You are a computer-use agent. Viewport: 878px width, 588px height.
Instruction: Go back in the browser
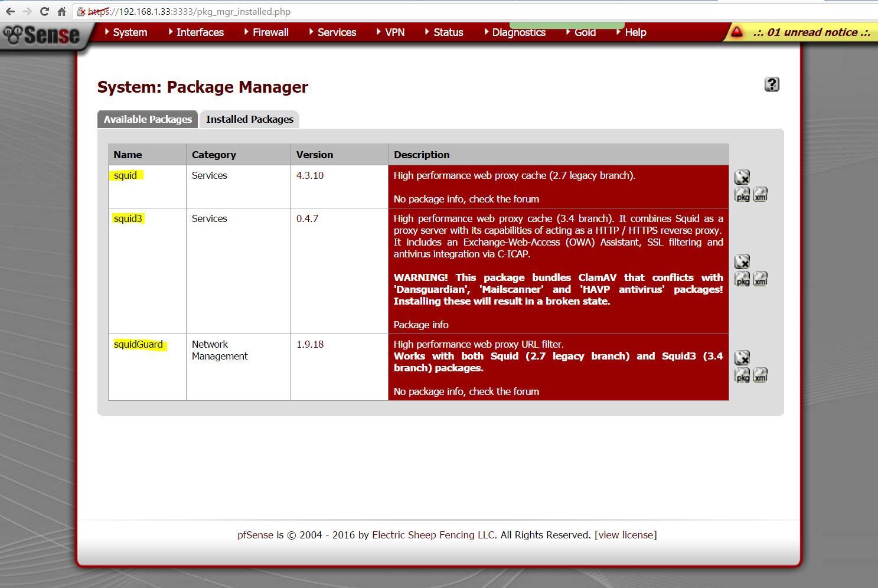(10, 11)
